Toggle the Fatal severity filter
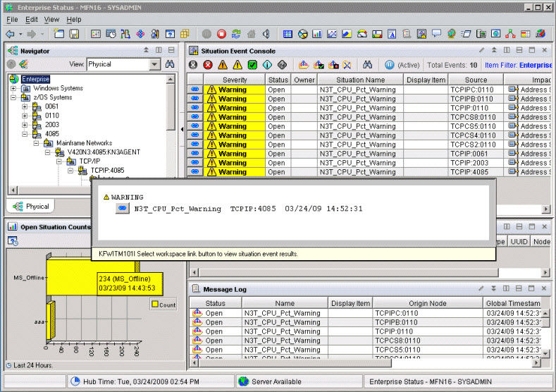This screenshot has height=392, width=556. (x=193, y=65)
